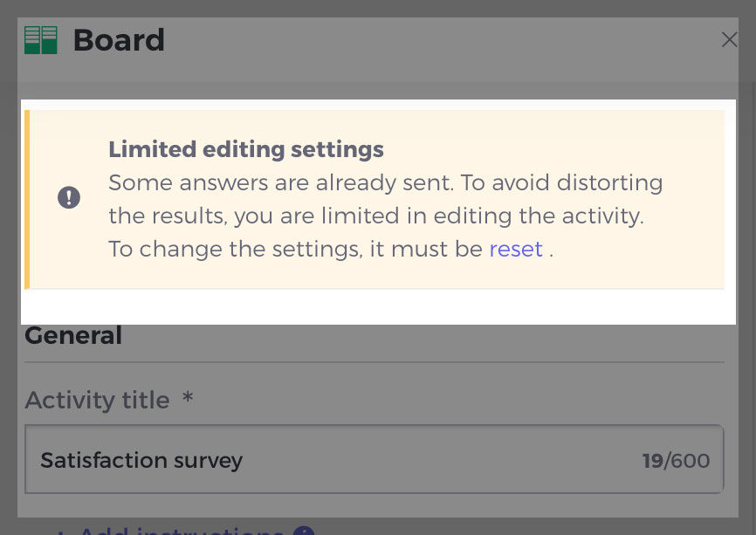
Task: Click the 'Limited editing settings' heading
Action: [246, 149]
